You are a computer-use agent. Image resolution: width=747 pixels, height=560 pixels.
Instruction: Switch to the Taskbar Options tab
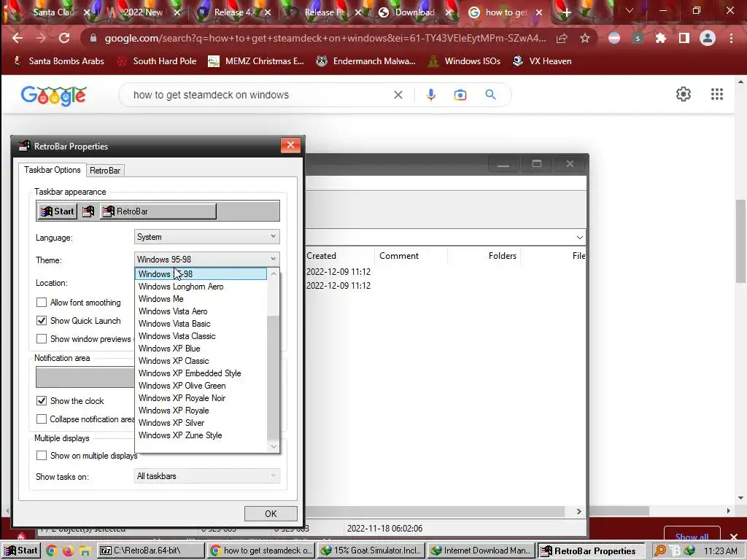(53, 169)
